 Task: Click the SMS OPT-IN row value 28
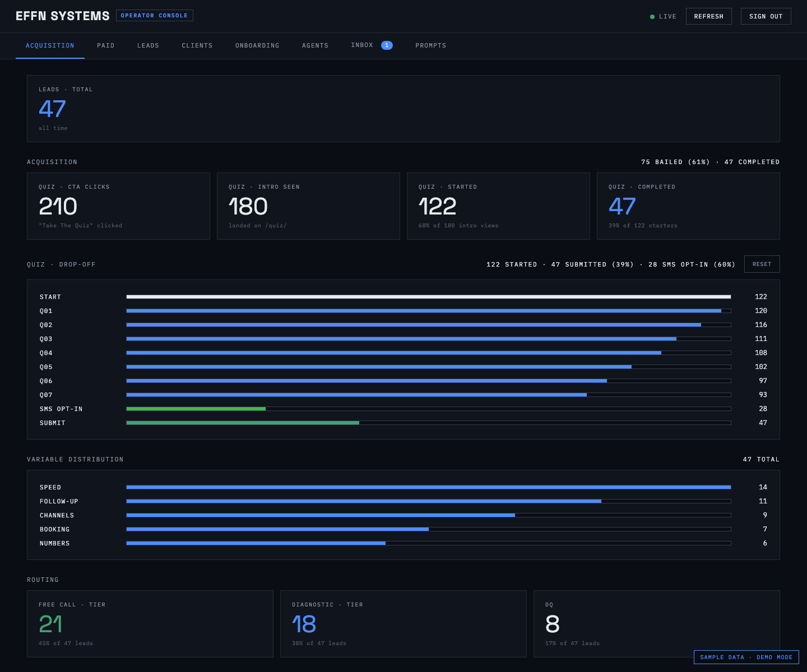pyautogui.click(x=763, y=409)
